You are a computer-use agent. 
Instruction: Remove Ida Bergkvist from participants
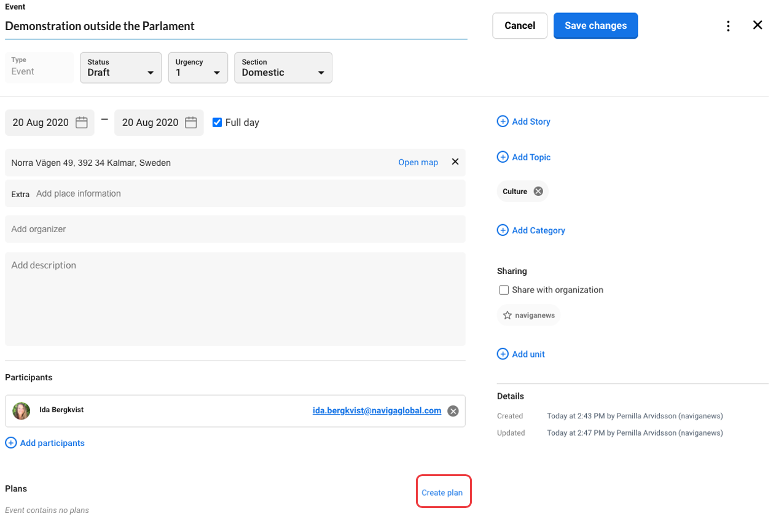click(453, 410)
